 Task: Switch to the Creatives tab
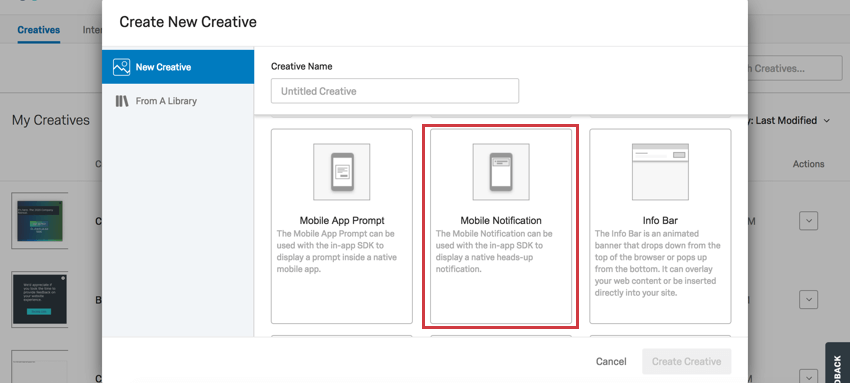(38, 30)
